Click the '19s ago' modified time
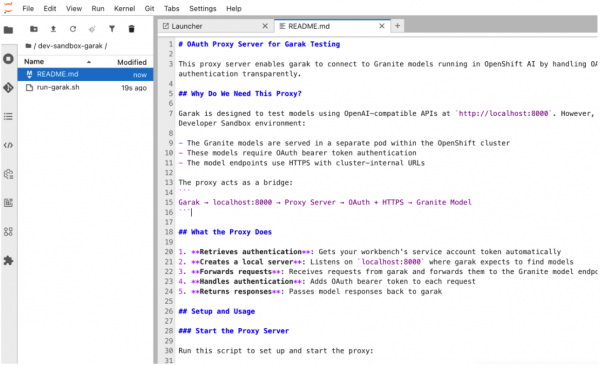 (134, 88)
